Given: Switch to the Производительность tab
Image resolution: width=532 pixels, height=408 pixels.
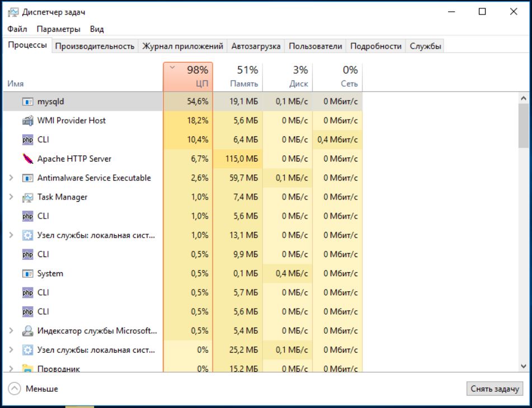Looking at the screenshot, I should click(x=95, y=46).
